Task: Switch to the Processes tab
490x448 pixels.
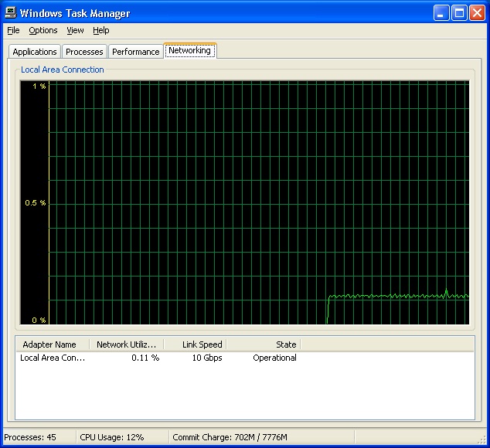Action: (x=84, y=52)
